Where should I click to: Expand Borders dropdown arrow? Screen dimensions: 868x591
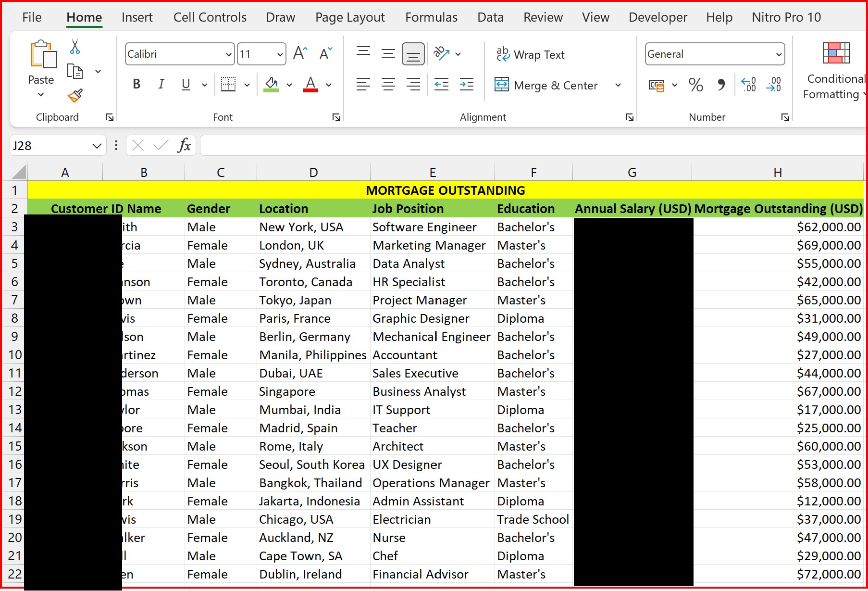(247, 85)
